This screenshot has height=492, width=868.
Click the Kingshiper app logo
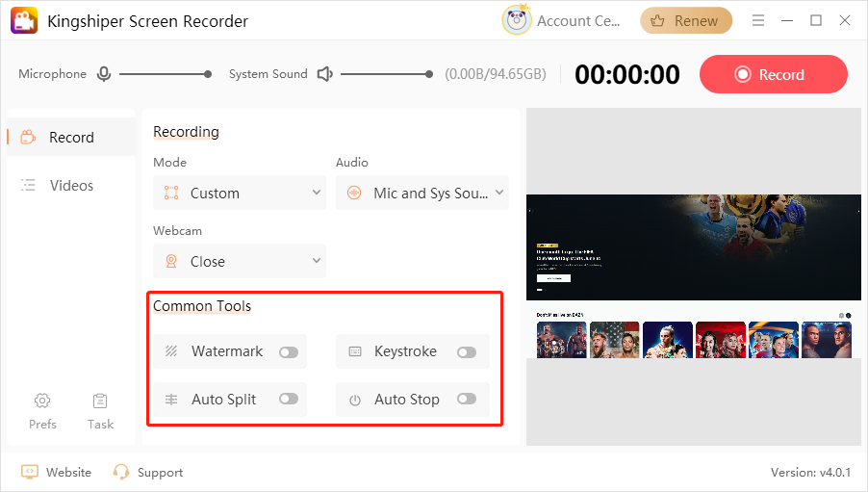[24, 21]
